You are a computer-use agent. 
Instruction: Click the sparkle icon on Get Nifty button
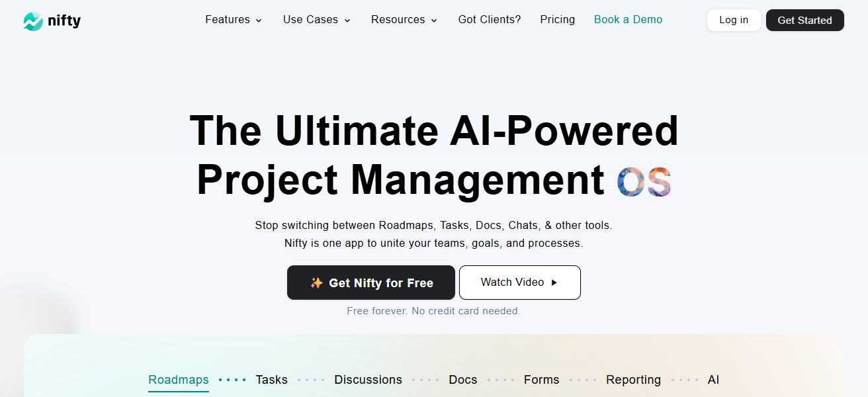tap(316, 283)
